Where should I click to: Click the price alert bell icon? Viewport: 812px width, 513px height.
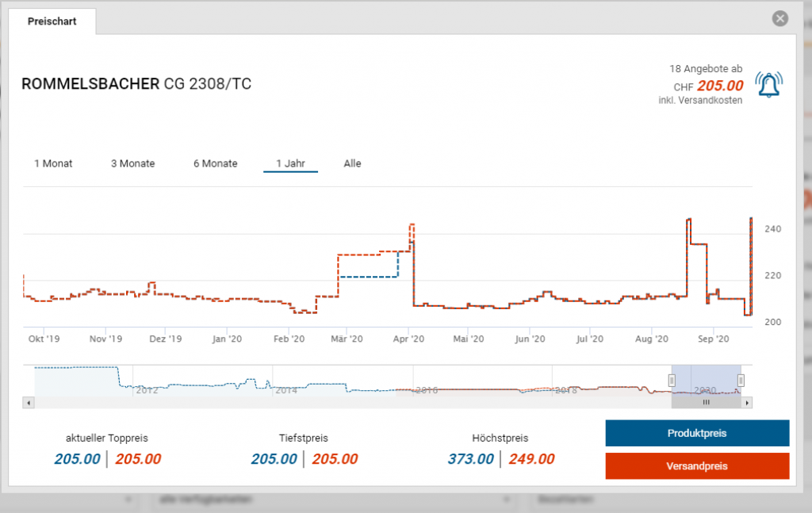768,85
